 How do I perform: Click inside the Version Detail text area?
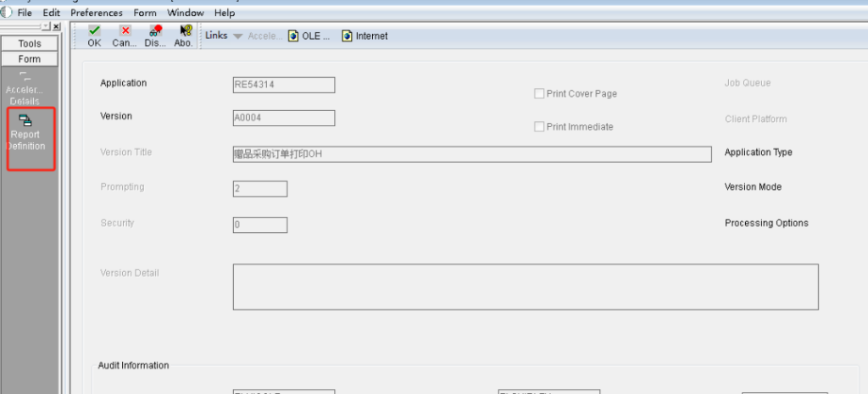point(526,286)
